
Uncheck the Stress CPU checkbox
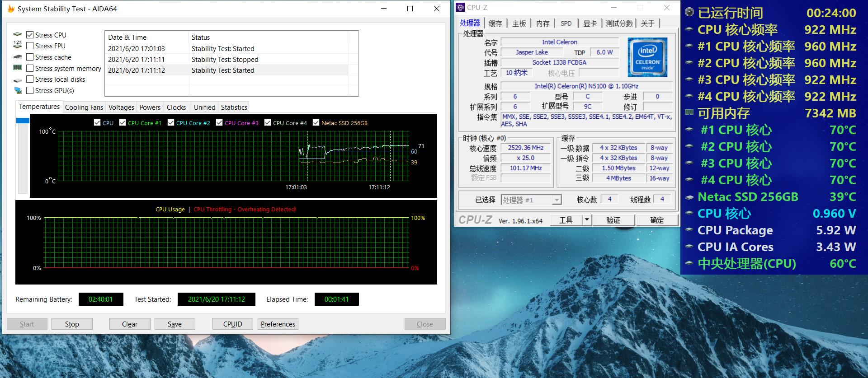[30, 35]
